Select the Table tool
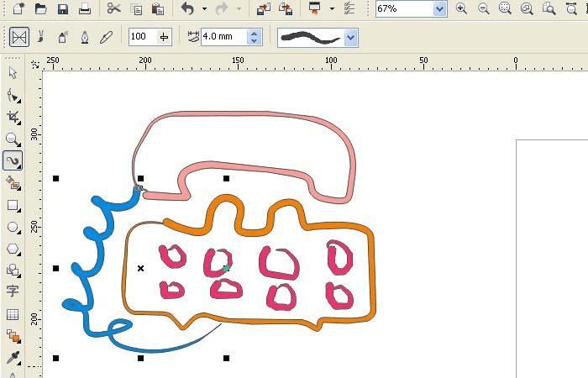The height and width of the screenshot is (378, 588). (x=13, y=314)
